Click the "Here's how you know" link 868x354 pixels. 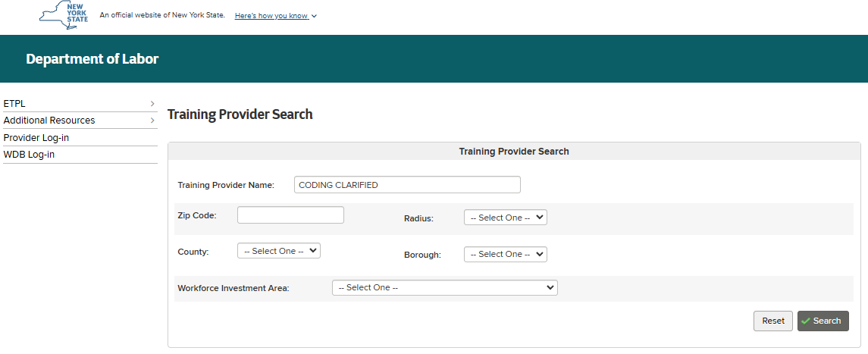271,16
